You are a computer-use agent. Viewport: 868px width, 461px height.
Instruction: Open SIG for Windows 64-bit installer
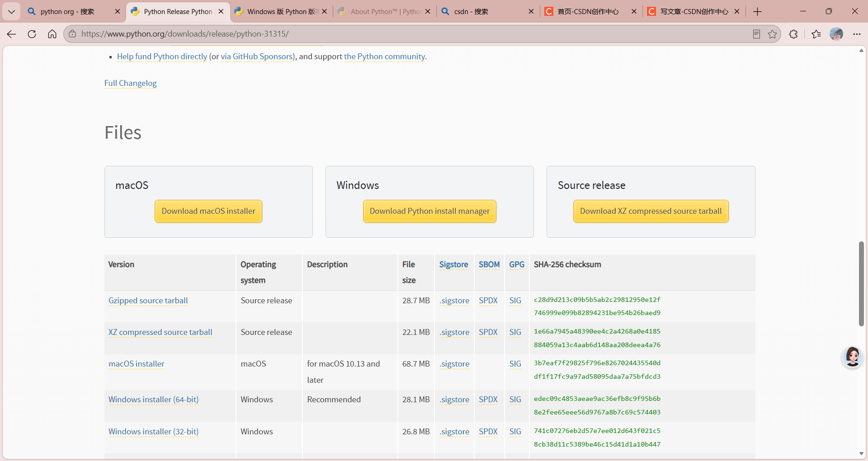515,400
